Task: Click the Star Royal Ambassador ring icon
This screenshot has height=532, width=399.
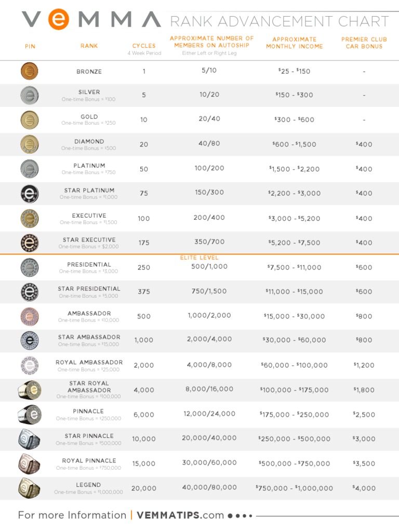Action: [x=30, y=390]
